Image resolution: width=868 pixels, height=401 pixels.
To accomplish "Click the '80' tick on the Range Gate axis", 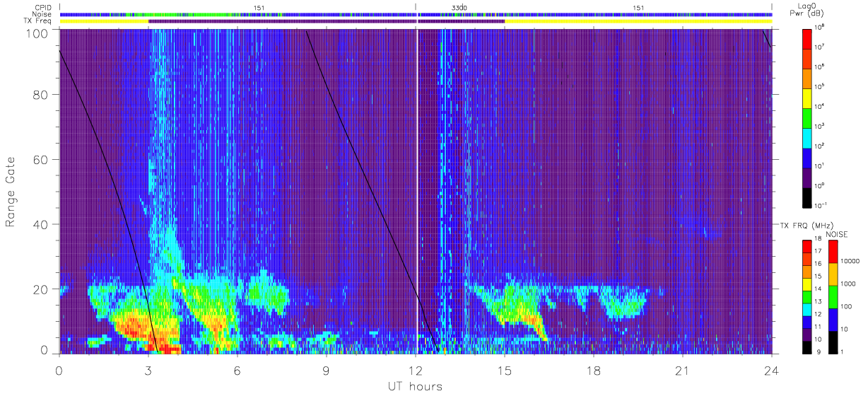I will 40,95.
